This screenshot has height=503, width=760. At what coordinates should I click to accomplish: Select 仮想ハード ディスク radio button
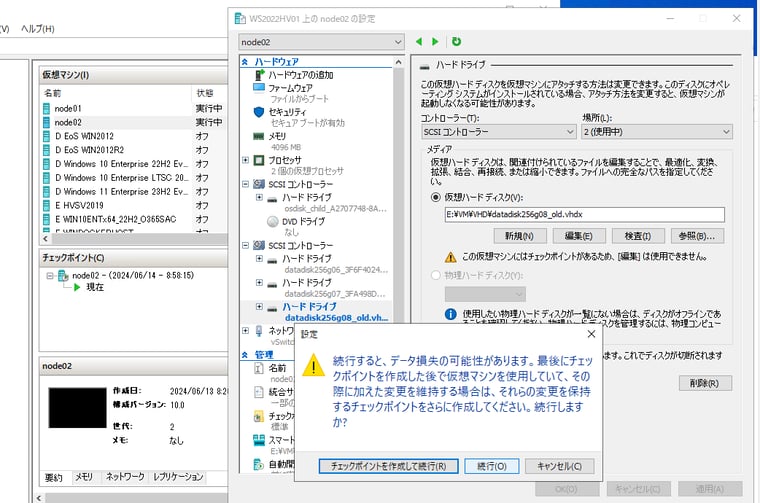[x=435, y=197]
